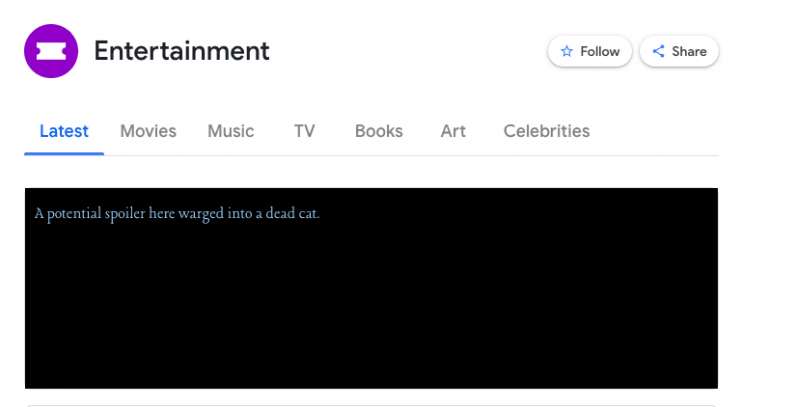Click the blue share arrow icon

coord(658,51)
